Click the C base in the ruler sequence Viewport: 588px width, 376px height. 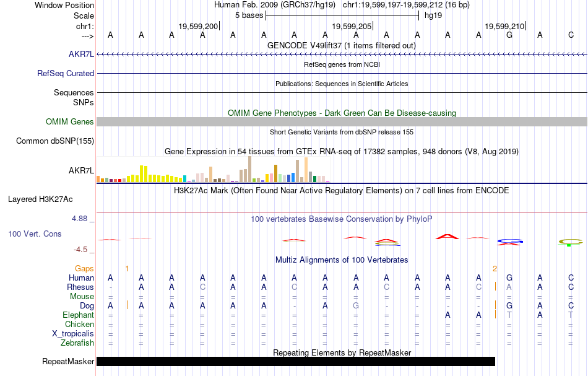[571, 35]
